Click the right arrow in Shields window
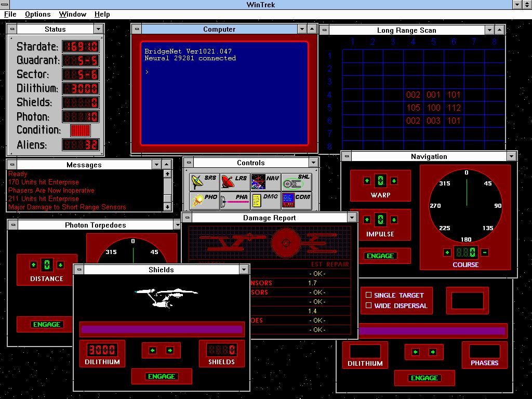 170,351
